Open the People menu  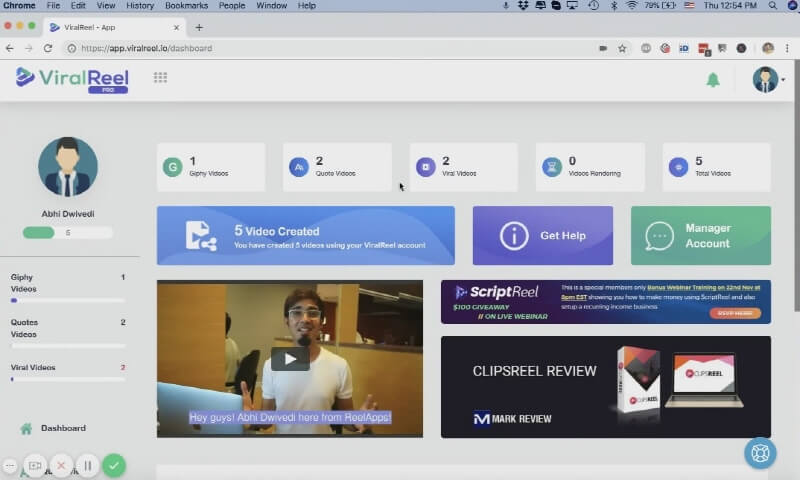click(x=232, y=6)
